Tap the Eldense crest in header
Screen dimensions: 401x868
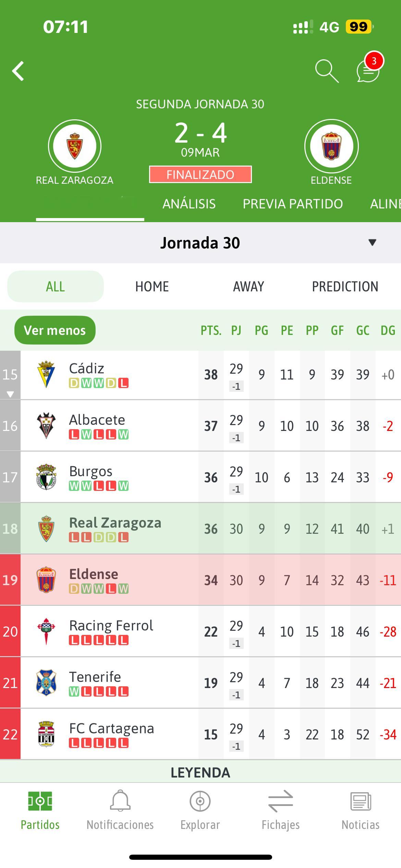pyautogui.click(x=331, y=146)
